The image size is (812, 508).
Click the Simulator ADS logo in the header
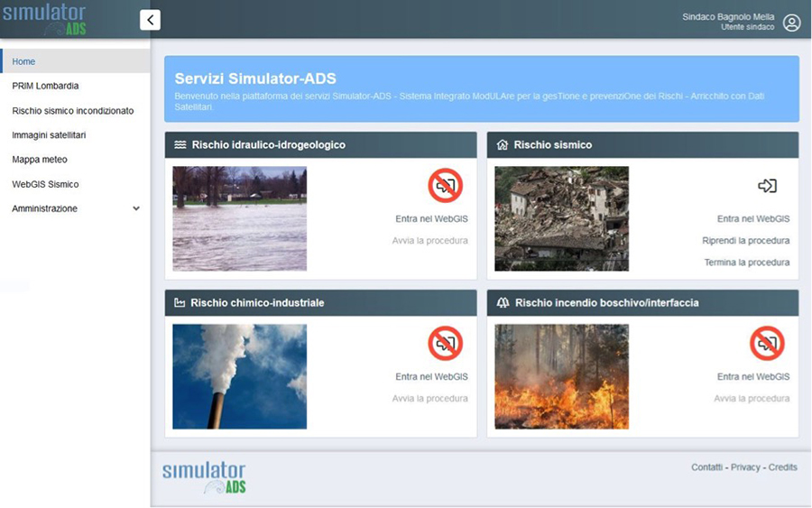(x=45, y=20)
